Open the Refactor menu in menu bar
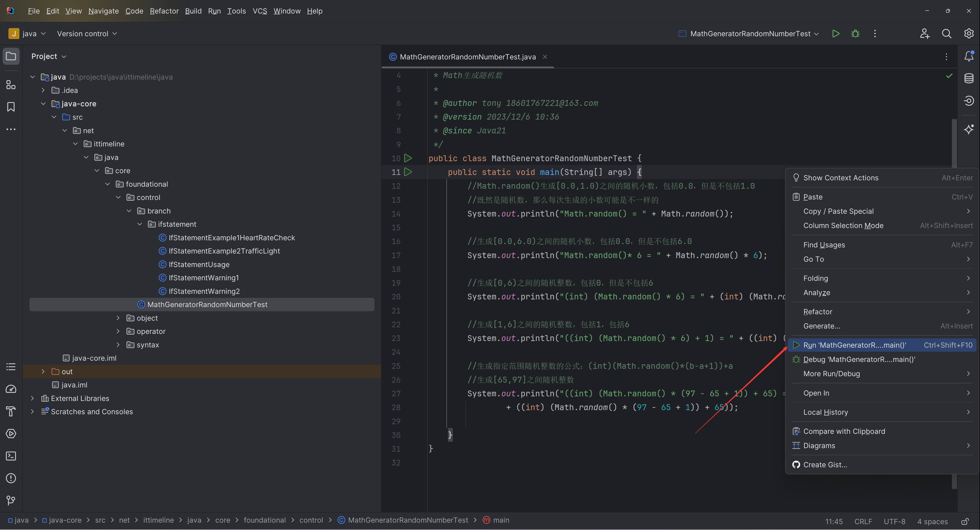Image resolution: width=980 pixels, height=530 pixels. 164,11
